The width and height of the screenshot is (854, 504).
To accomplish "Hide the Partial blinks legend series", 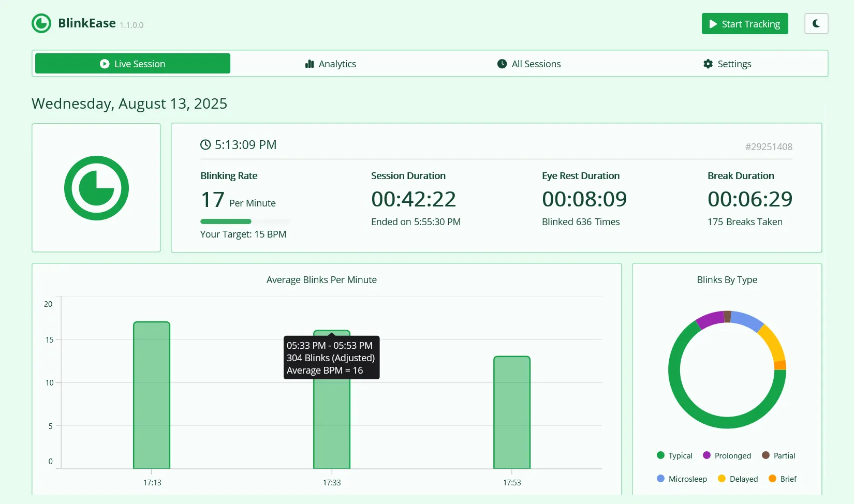I will point(778,455).
